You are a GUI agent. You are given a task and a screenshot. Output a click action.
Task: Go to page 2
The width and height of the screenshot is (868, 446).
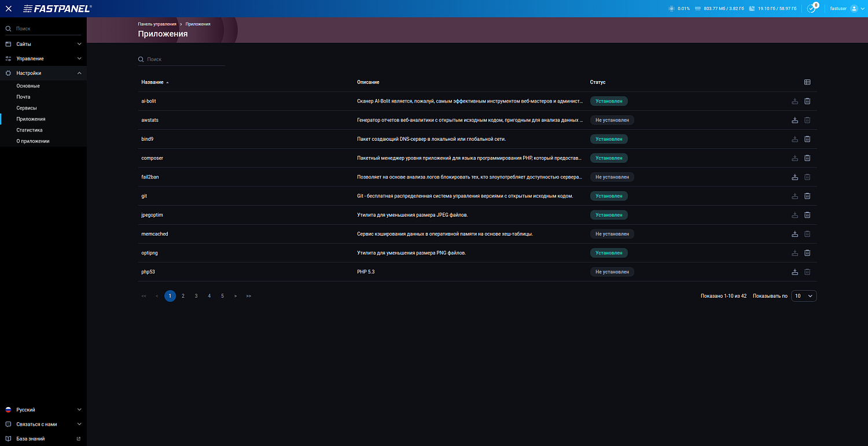183,296
